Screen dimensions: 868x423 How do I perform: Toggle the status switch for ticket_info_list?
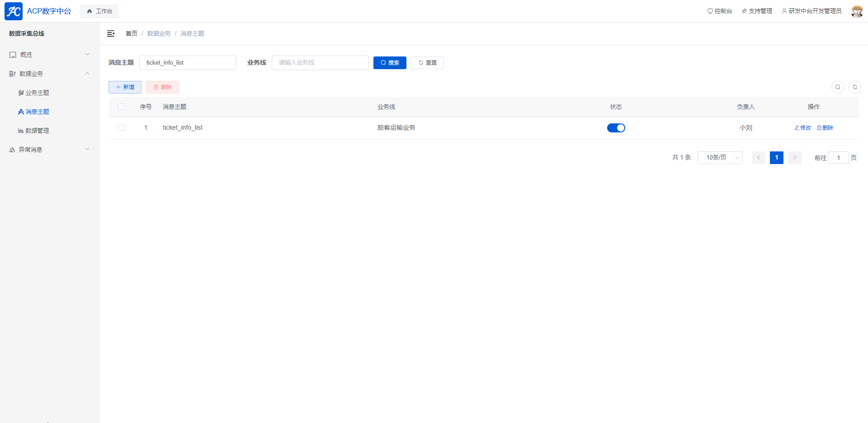616,128
